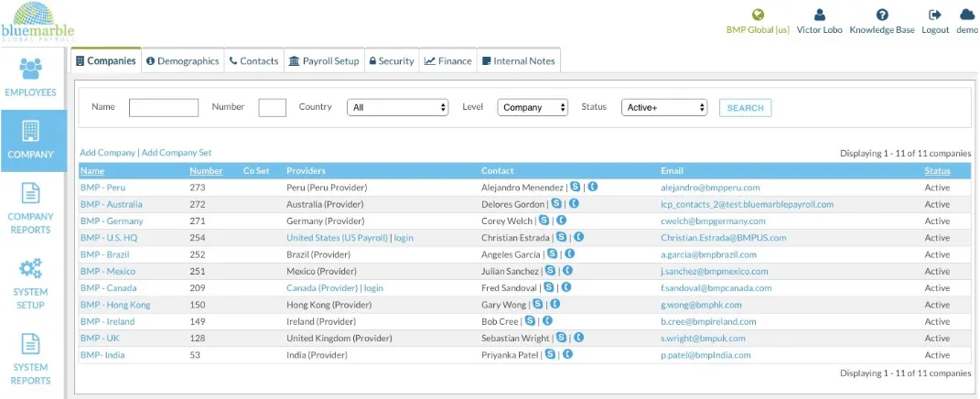The image size is (980, 399).
Task: Click the Add Company Set link
Action: [x=177, y=153]
